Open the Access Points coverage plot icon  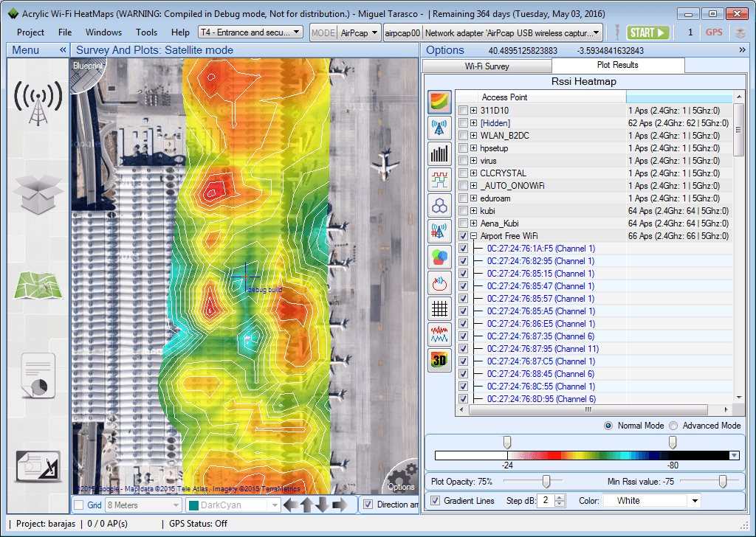coord(439,128)
